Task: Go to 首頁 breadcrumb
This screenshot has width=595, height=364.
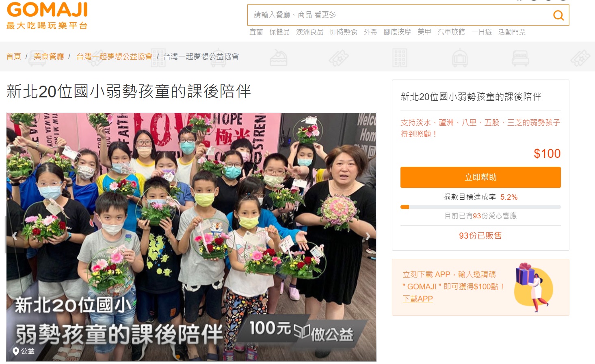Action: 13,56
